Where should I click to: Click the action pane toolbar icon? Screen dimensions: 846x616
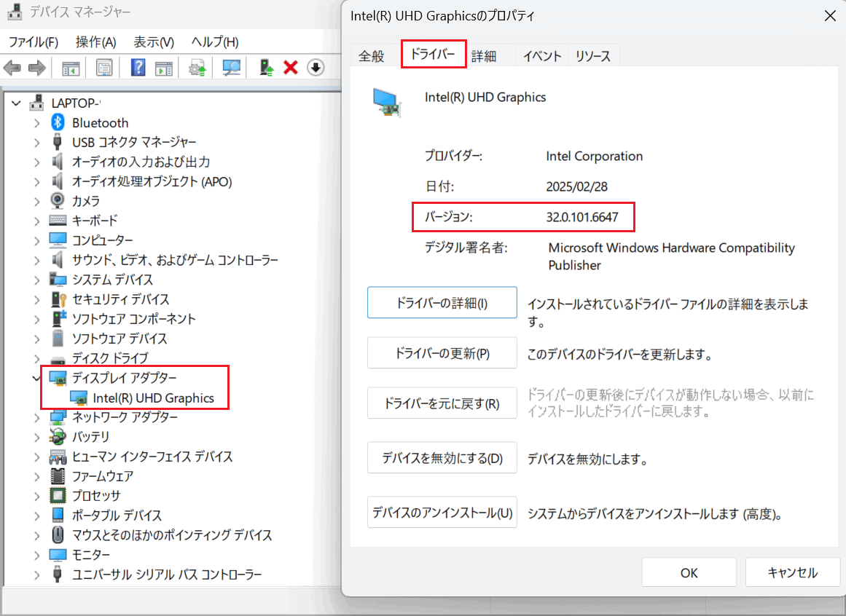[x=163, y=68]
